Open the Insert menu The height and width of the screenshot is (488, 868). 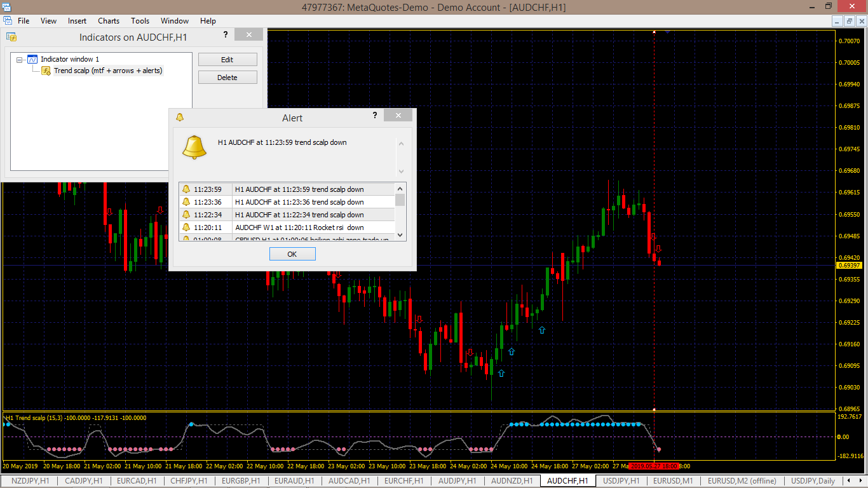(78, 21)
